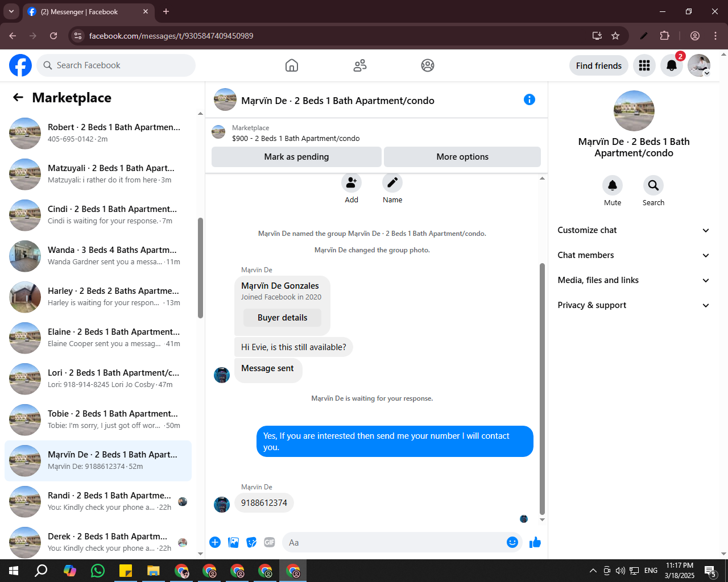The height and width of the screenshot is (582, 728).
Task: Bookmark this tab with star icon
Action: [x=615, y=36]
